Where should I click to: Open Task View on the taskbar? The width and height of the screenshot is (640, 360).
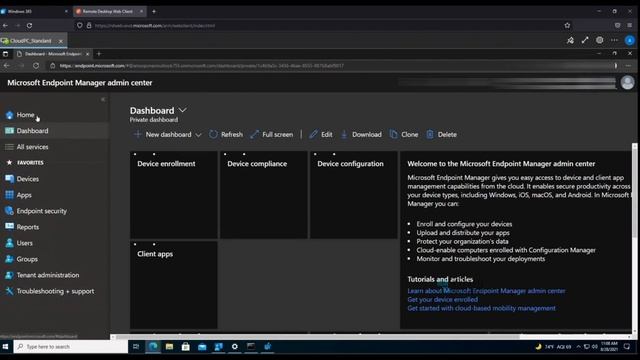coord(136,347)
